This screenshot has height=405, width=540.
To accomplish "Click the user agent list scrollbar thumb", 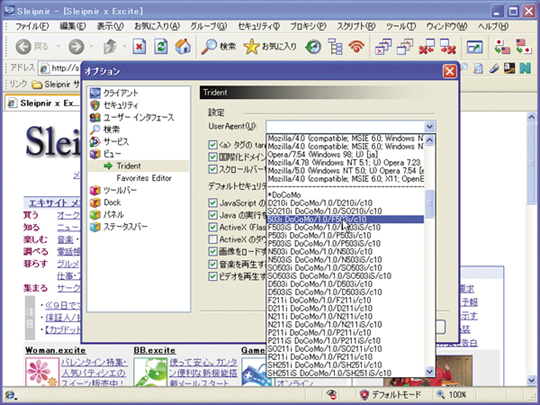I will [x=429, y=204].
